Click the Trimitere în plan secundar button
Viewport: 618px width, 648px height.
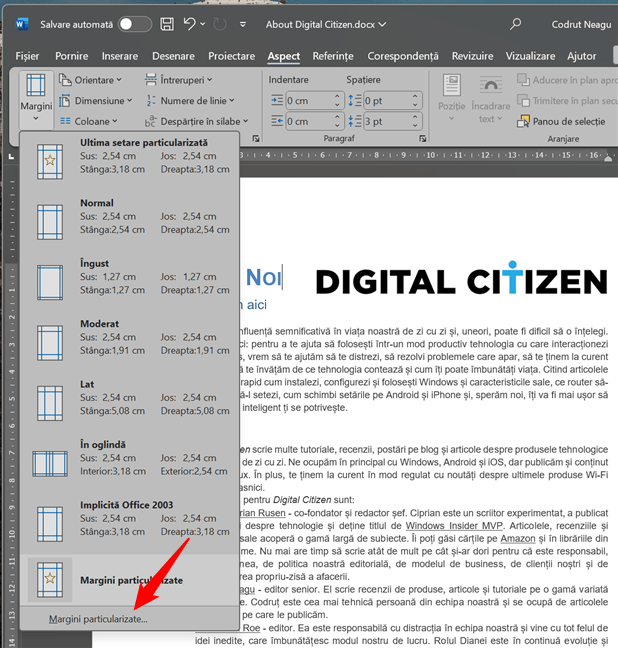pos(567,100)
